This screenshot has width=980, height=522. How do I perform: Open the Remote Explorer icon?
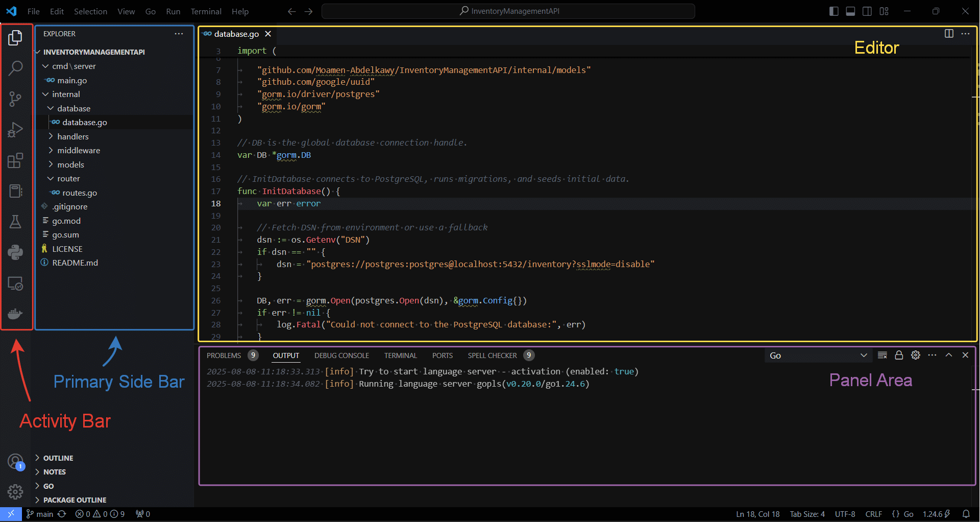click(x=15, y=283)
